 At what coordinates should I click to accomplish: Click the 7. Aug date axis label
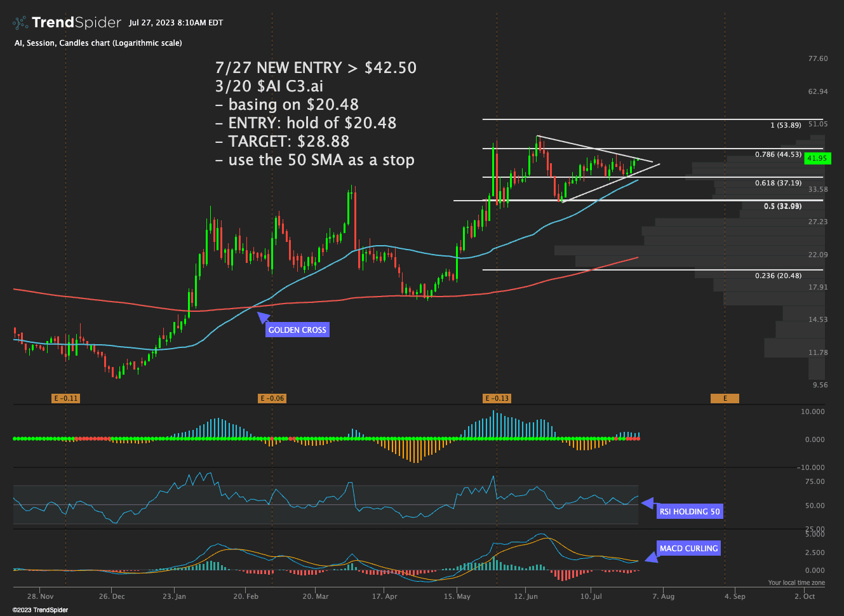tap(664, 596)
